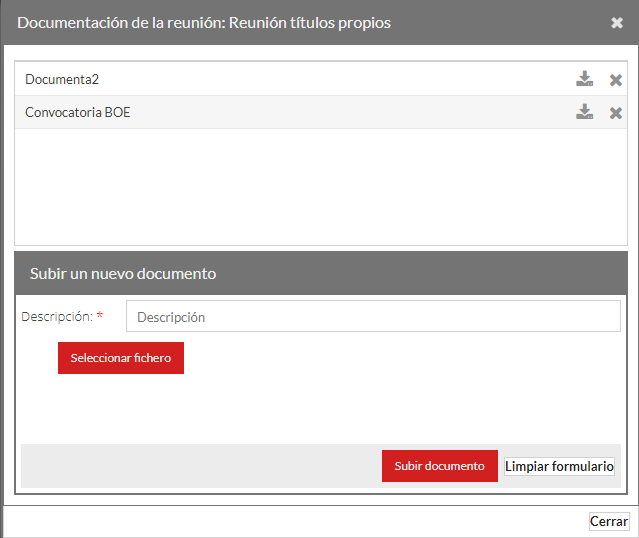Select the Convocatoria BOE row text

tap(78, 112)
